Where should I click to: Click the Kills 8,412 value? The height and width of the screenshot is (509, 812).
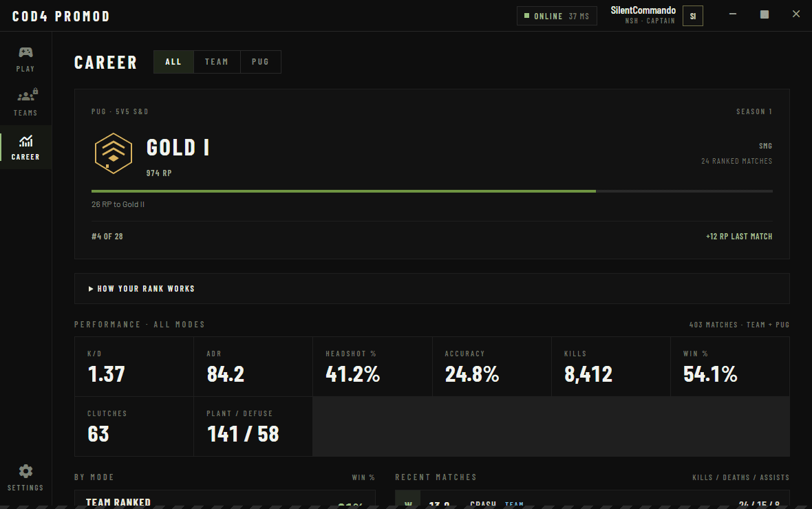coord(588,374)
